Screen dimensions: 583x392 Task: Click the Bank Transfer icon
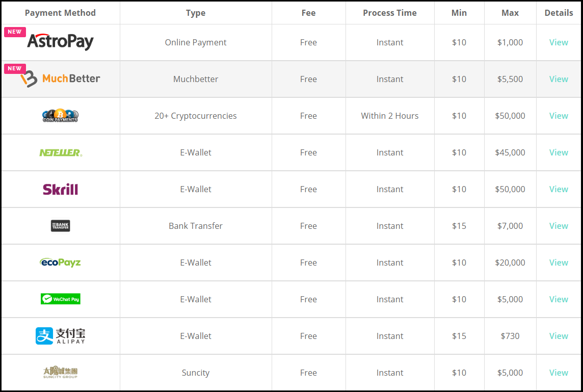pos(60,226)
